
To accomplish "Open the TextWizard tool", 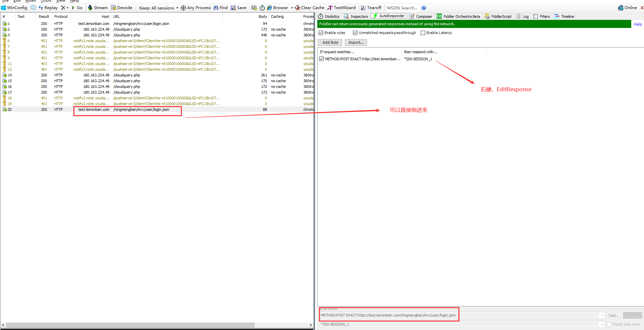I will 342,8.
